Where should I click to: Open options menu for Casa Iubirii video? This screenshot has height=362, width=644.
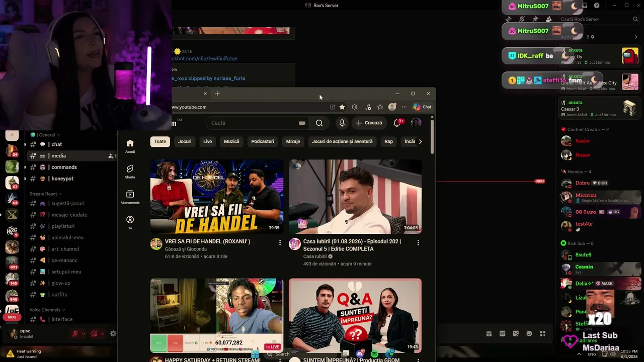[418, 243]
